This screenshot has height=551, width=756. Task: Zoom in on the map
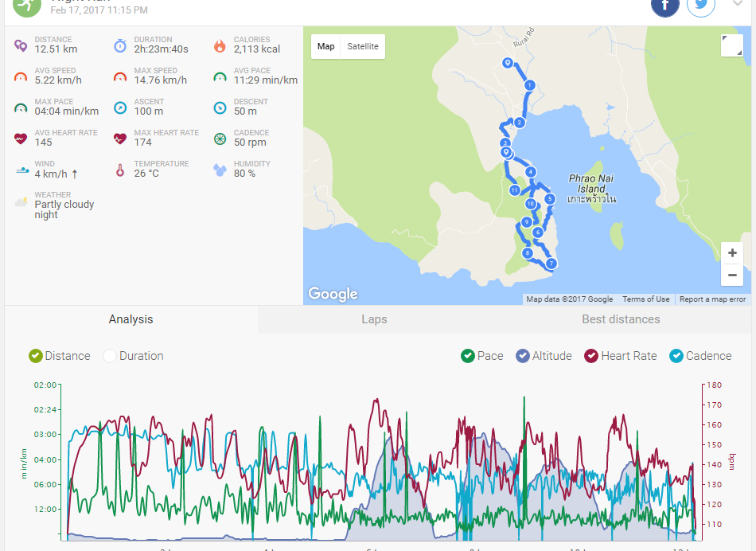point(731,253)
